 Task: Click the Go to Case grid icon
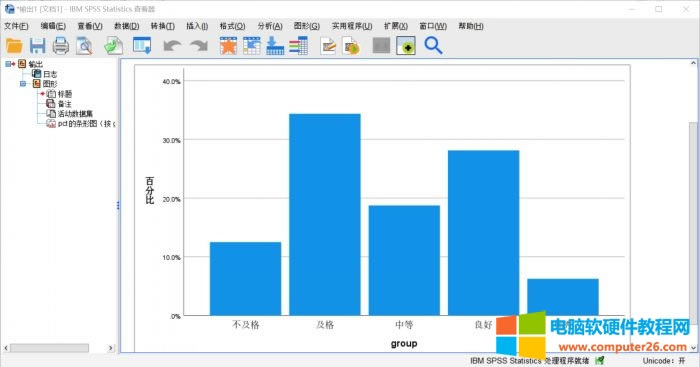tap(252, 46)
